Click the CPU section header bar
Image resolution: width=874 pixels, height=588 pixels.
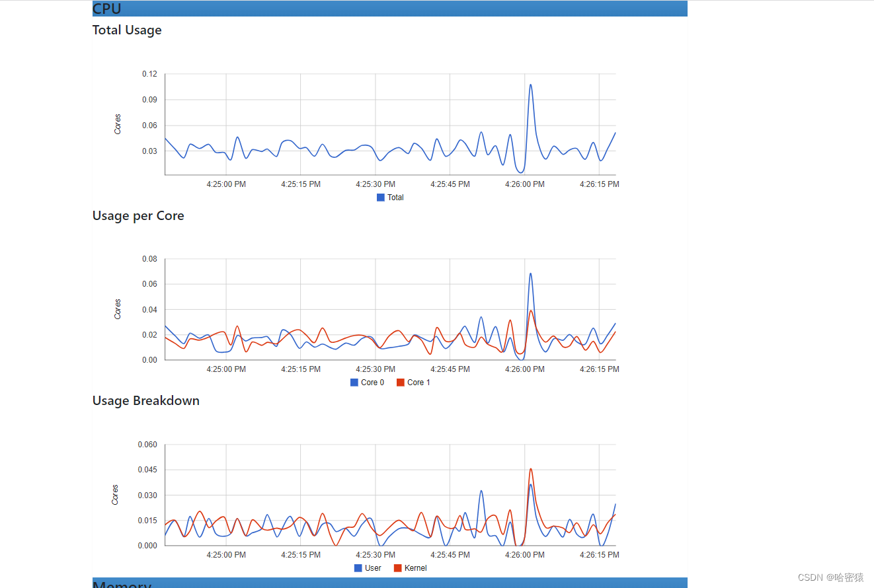click(390, 9)
